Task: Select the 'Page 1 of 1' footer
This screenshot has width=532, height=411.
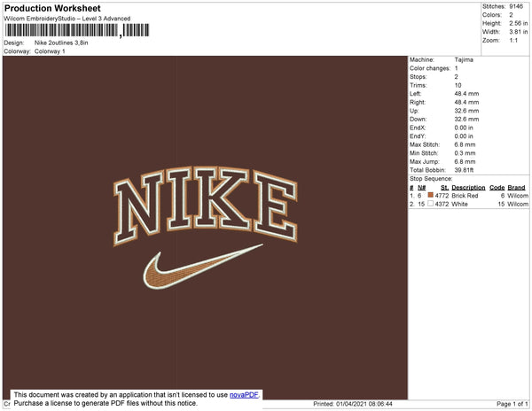Action: (x=512, y=404)
